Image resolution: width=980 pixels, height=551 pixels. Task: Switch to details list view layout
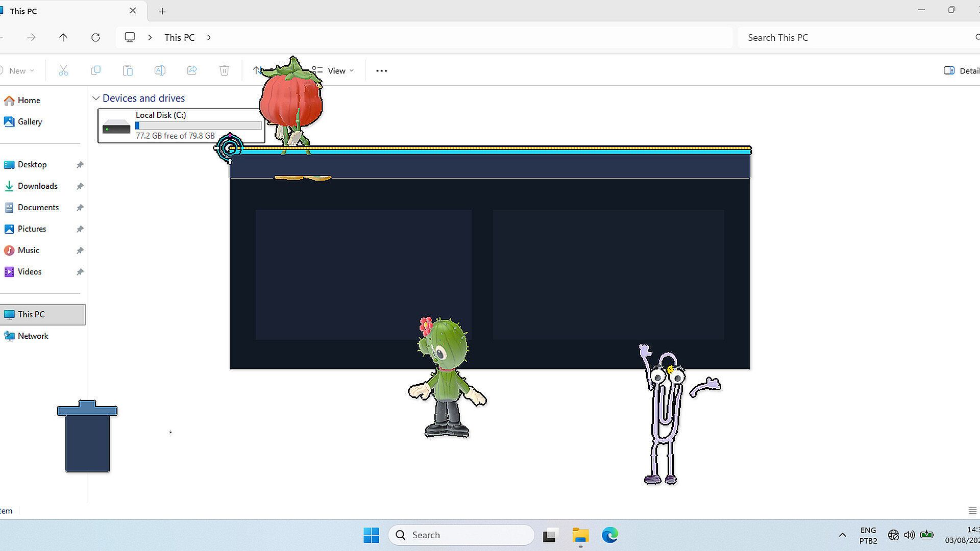point(972,511)
